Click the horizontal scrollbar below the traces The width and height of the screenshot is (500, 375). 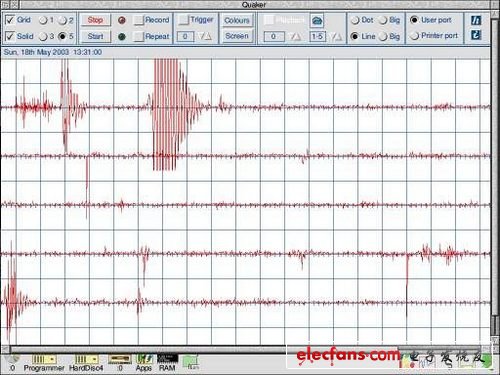pyautogui.click(x=247, y=349)
